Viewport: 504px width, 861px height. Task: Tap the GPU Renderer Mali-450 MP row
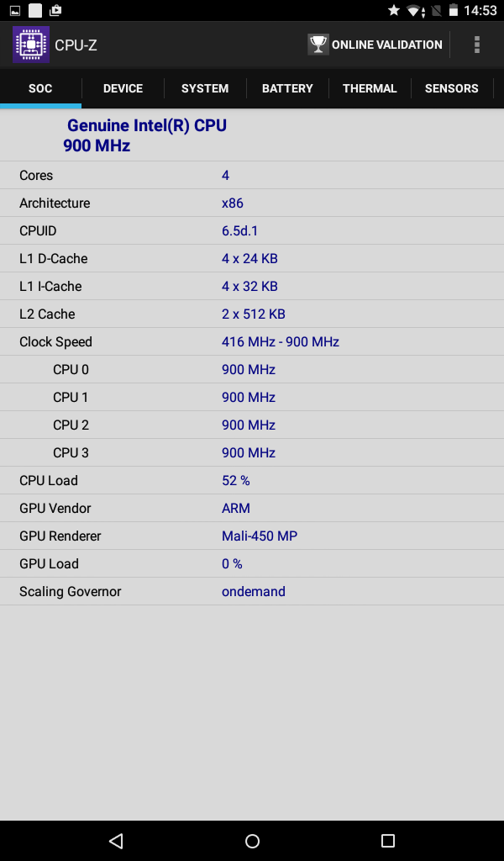[x=252, y=536]
